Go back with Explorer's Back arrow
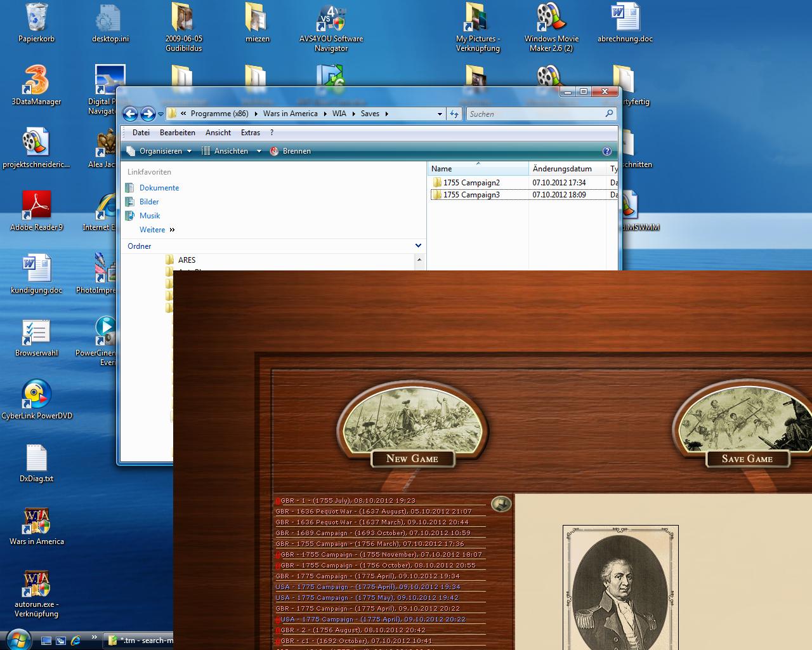Image resolution: width=812 pixels, height=650 pixels. (x=130, y=114)
